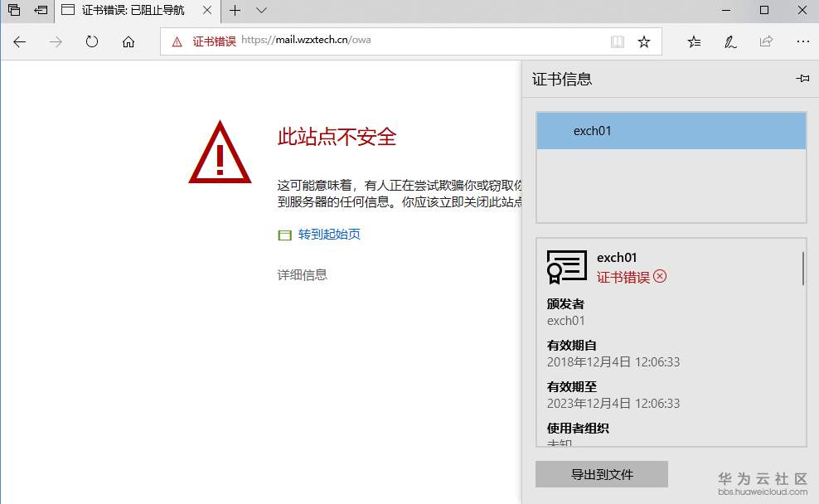The height and width of the screenshot is (504, 819).
Task: Click the 导出到文件 button
Action: (x=601, y=474)
